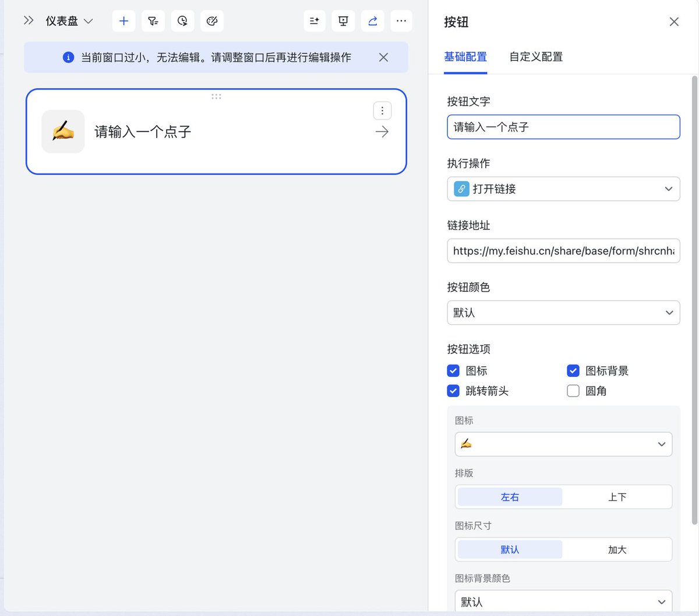Screen dimensions: 699x616
Task: Uncheck the 图标背景 checkbox
Action: point(573,371)
